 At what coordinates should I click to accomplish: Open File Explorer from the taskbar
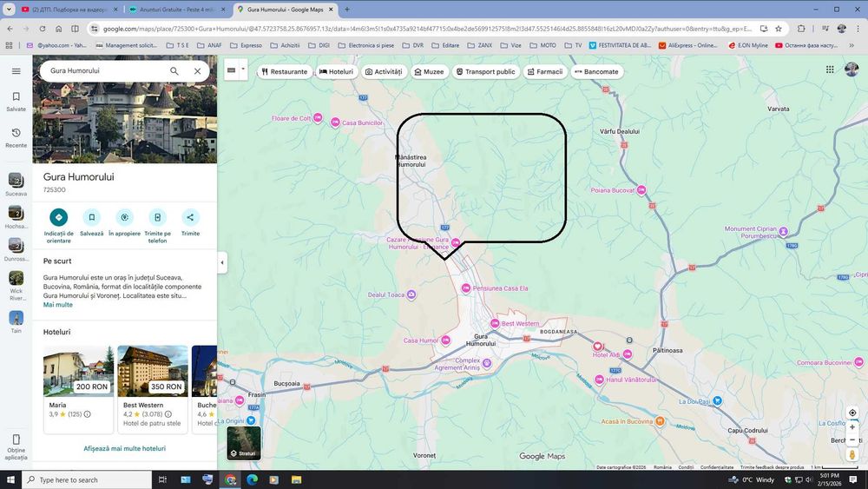click(x=296, y=479)
